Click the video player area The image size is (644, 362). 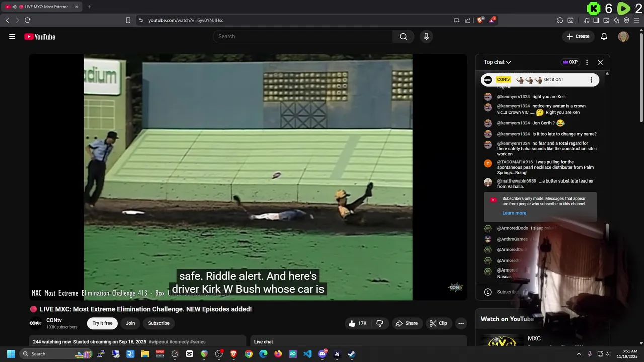248,177
